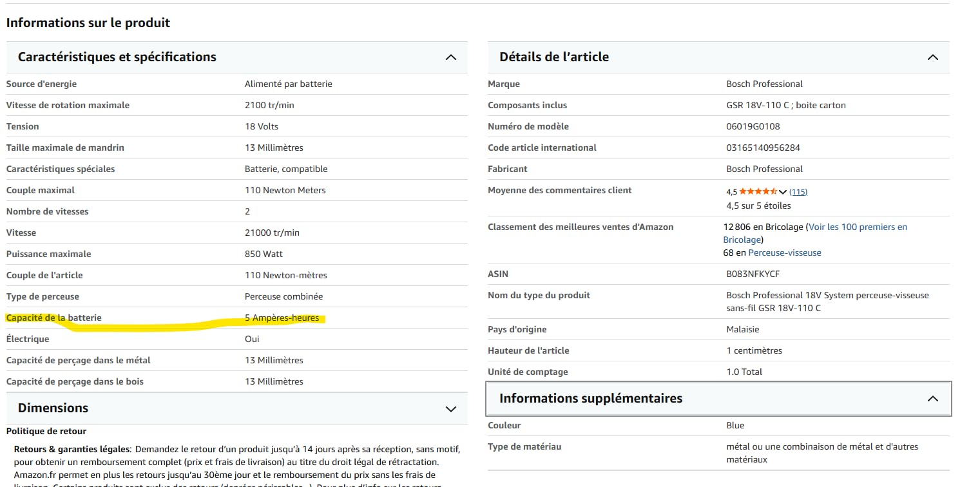Click the 18 Volts tension value
Viewport: 980px width, 487px height.
[262, 127]
